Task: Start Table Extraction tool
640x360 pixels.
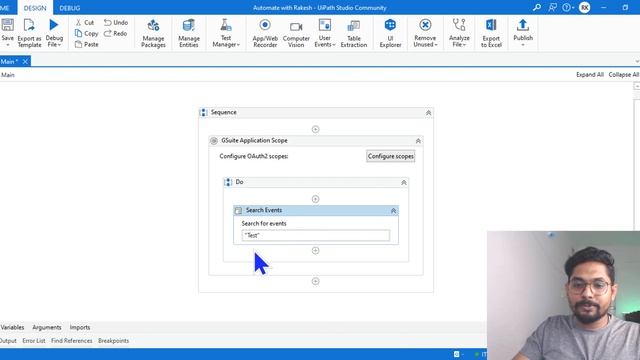Action: pyautogui.click(x=354, y=33)
